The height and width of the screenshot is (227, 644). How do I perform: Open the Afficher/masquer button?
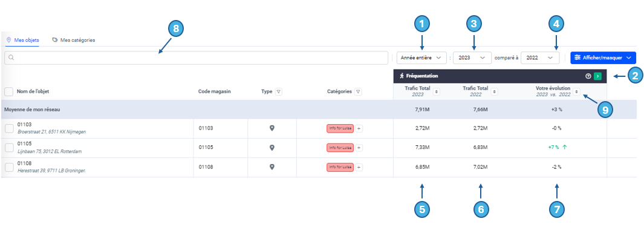pyautogui.click(x=603, y=58)
